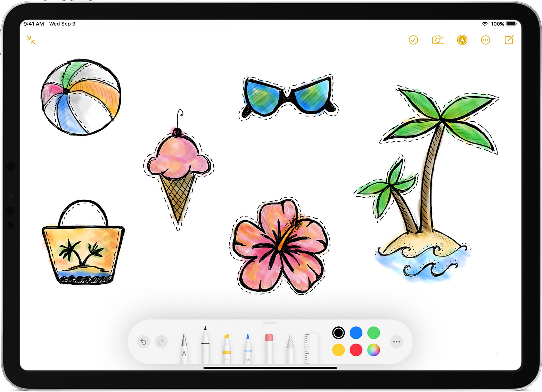Toggle Markup mode off
This screenshot has height=392, width=542.
click(462, 40)
